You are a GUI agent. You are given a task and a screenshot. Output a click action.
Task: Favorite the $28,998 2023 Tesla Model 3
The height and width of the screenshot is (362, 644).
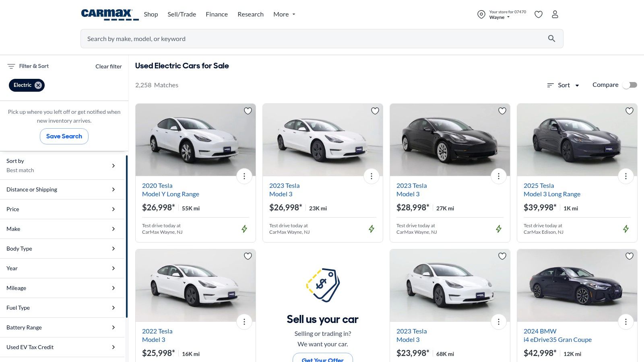pos(502,111)
